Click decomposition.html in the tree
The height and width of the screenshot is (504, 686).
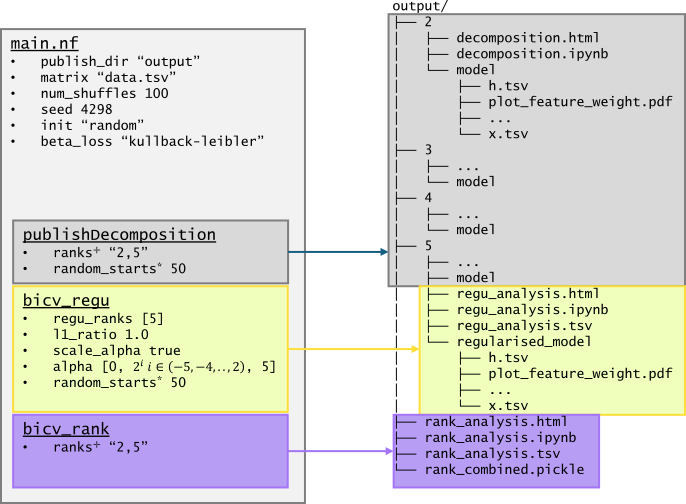tap(528, 38)
